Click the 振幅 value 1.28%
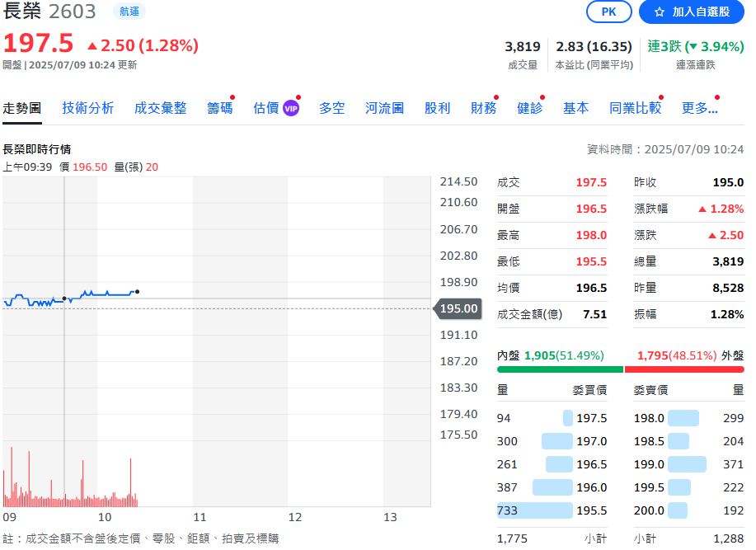 coord(727,314)
